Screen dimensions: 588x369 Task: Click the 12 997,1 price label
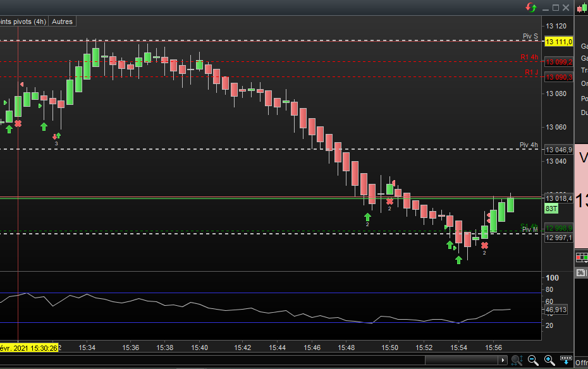[x=559, y=238]
